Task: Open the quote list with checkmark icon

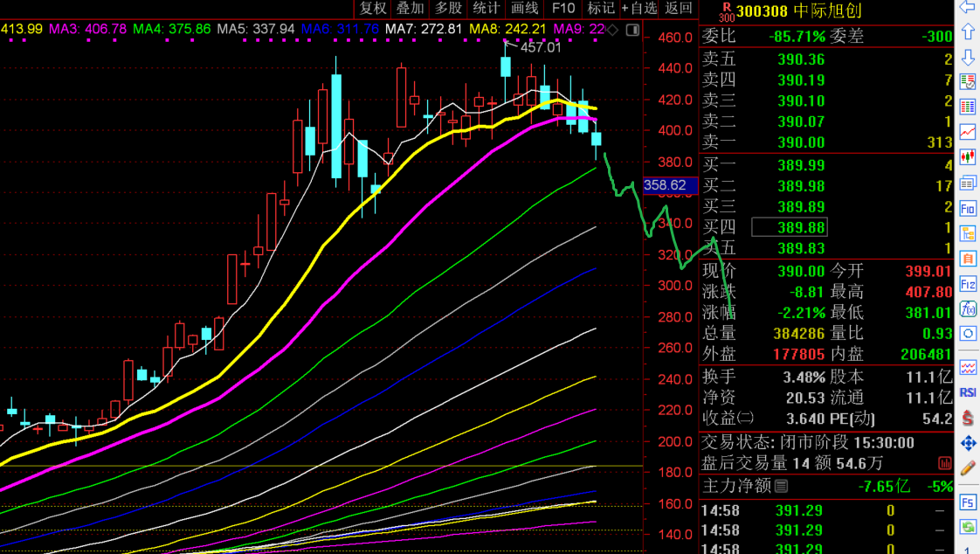Action: (x=968, y=82)
